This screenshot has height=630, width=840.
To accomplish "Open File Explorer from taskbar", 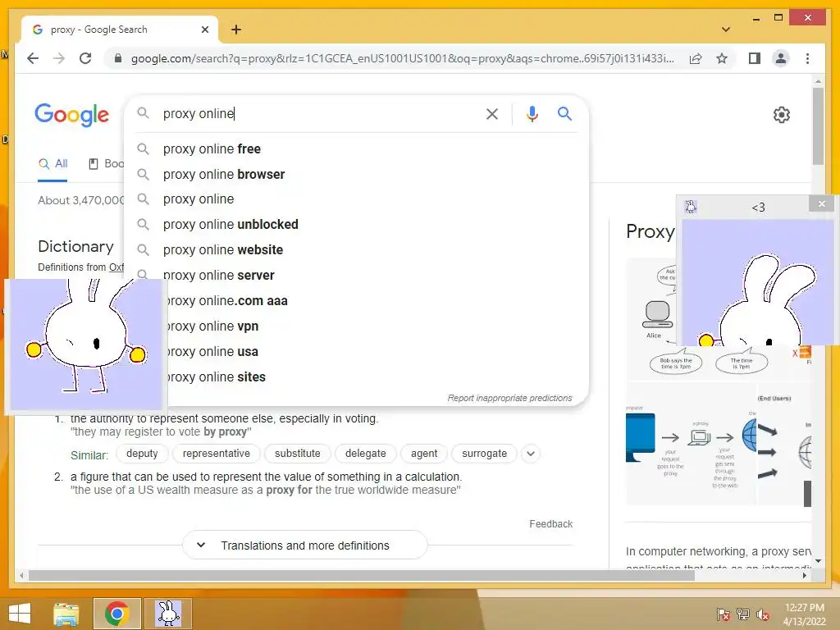I will 66,614.
